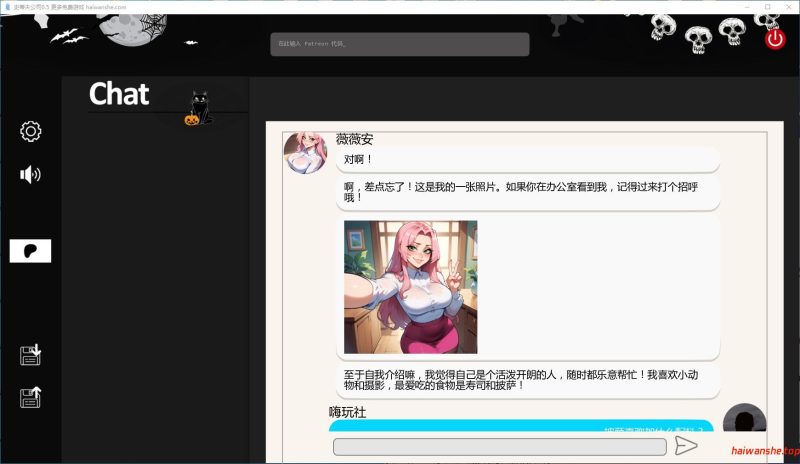Open the pink-haired selfie photo
The width and height of the screenshot is (800, 464).
pos(411,287)
